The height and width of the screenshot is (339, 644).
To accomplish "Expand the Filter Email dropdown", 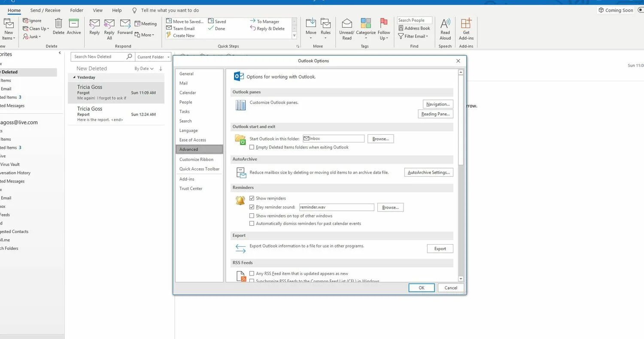I will [x=413, y=36].
